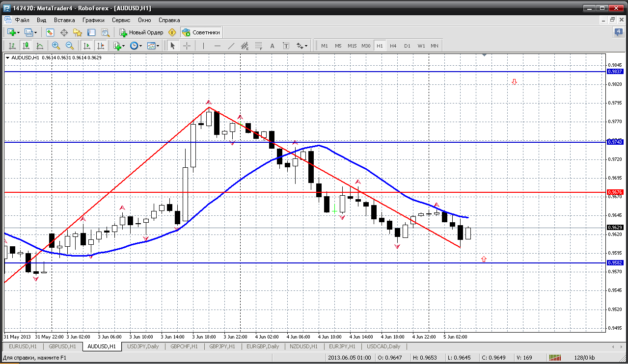Image resolution: width=628 pixels, height=364 pixels.
Task: Open the Data Window crosshair icon
Action: point(64,32)
